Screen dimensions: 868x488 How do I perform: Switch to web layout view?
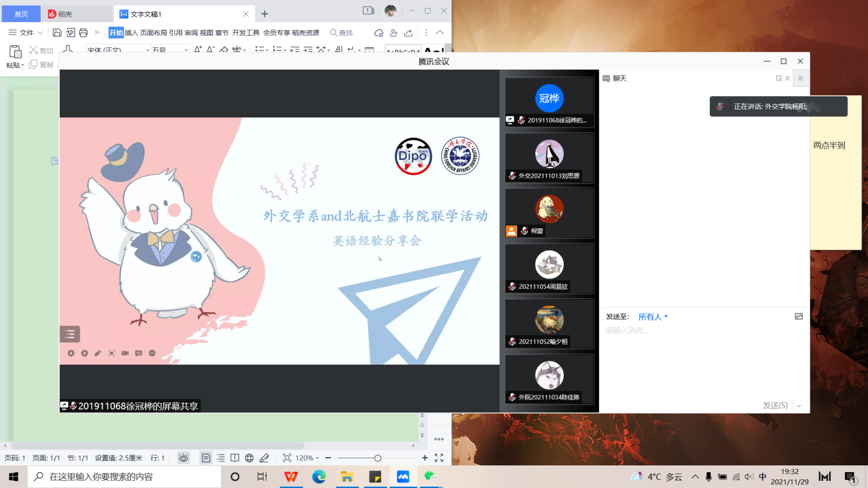coord(249,458)
